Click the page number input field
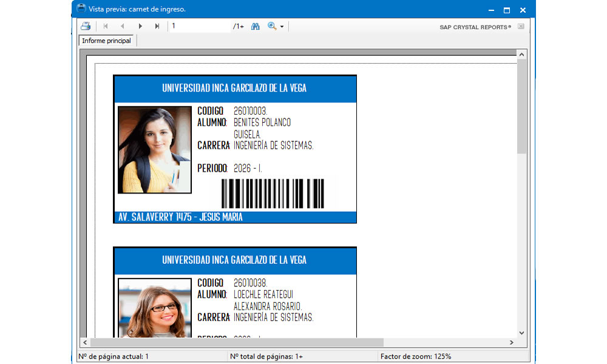 click(x=200, y=26)
